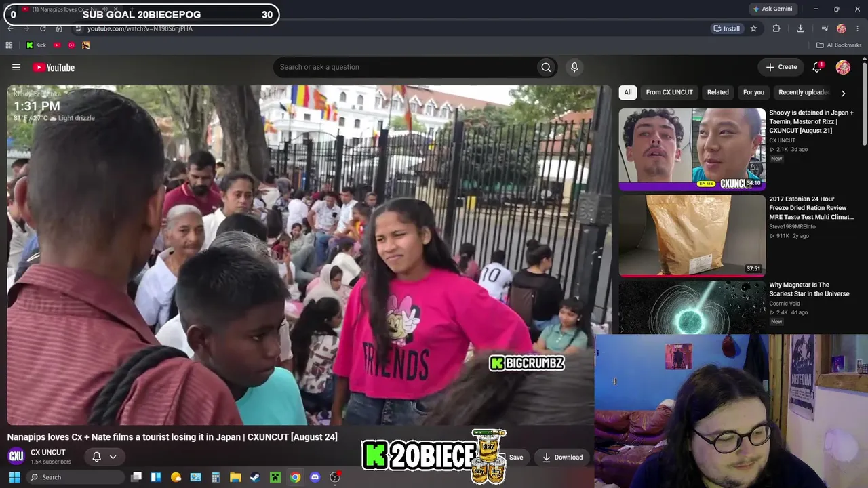Open Chrome media controls icon
The height and width of the screenshot is (488, 868).
click(825, 28)
